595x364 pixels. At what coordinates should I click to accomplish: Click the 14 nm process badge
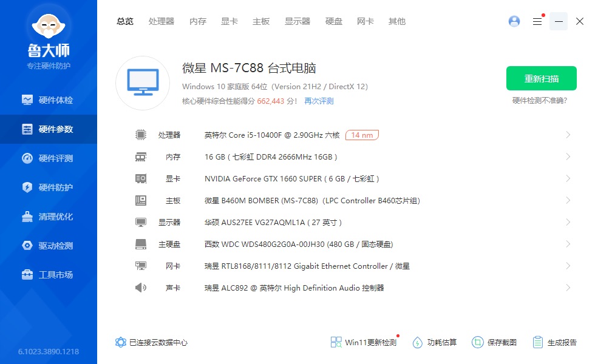(362, 135)
